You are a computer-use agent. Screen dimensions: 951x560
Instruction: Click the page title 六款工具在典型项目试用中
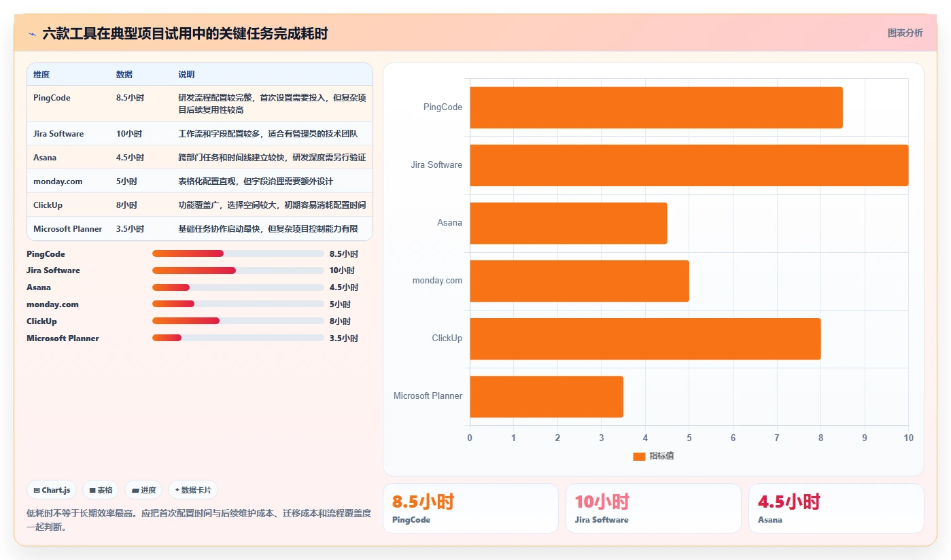(x=185, y=34)
